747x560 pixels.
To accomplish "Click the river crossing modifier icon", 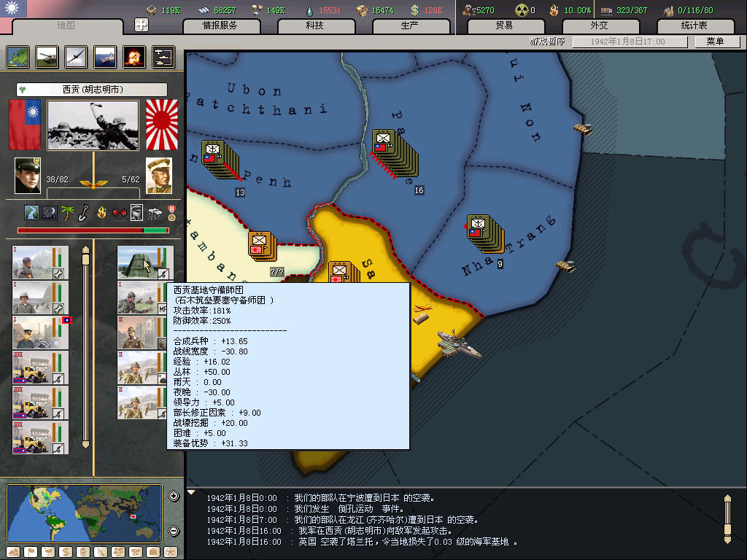I will coord(31,212).
